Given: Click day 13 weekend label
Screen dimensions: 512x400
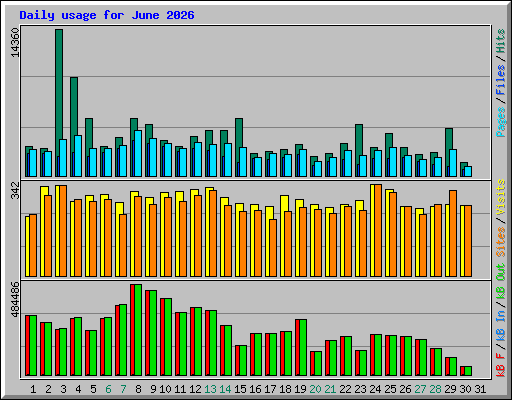Looking at the screenshot, I should (210, 389).
